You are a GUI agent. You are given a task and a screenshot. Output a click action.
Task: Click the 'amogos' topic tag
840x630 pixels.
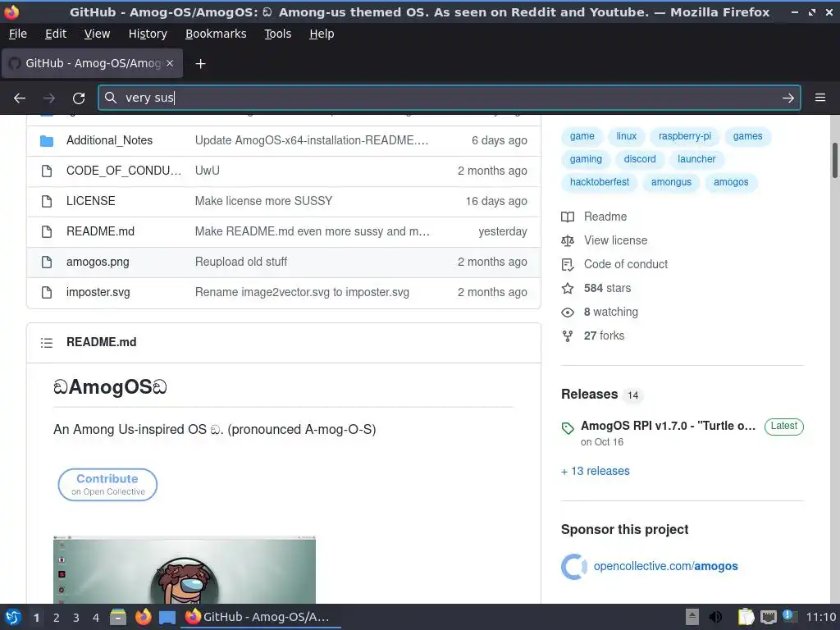pos(731,183)
